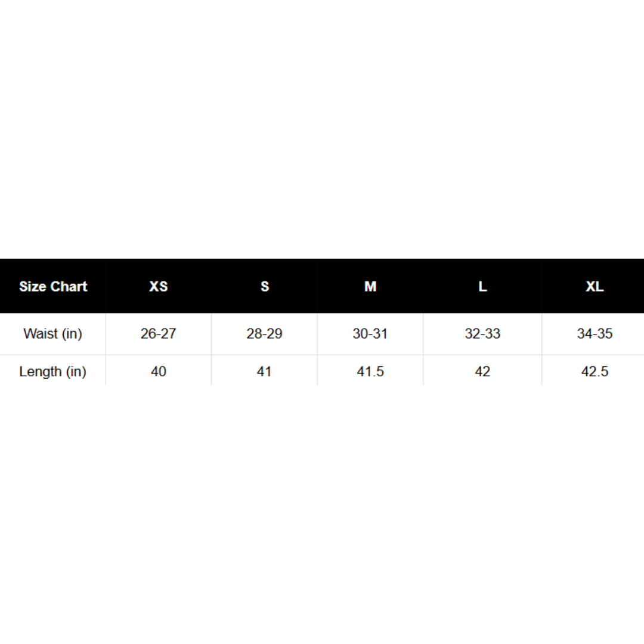644x644 pixels.
Task: Select the 28-29 waist cell
Action: (265, 333)
